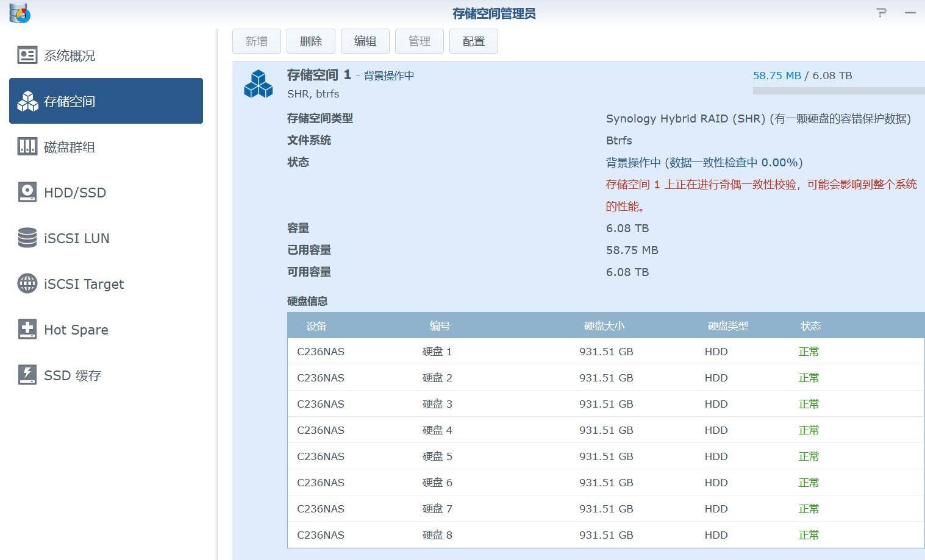Viewport: 925px width, 560px height.
Task: Click the 编辑 (Edit) button
Action: (x=365, y=41)
